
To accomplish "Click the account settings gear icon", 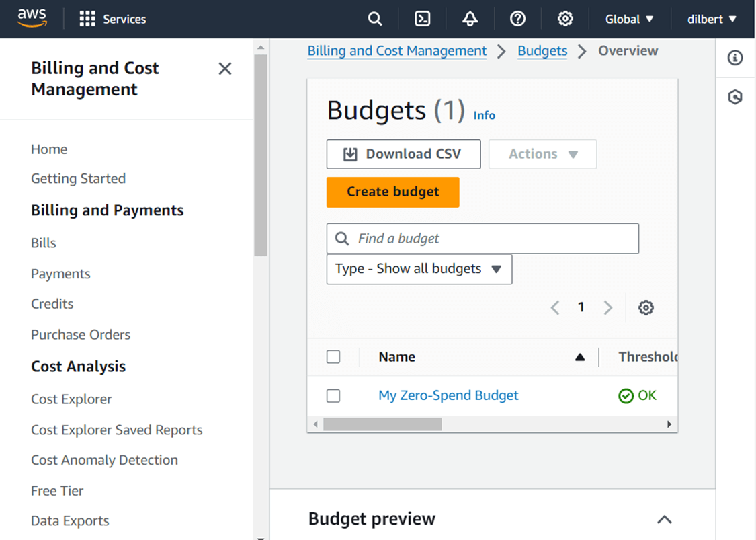I will click(x=565, y=18).
